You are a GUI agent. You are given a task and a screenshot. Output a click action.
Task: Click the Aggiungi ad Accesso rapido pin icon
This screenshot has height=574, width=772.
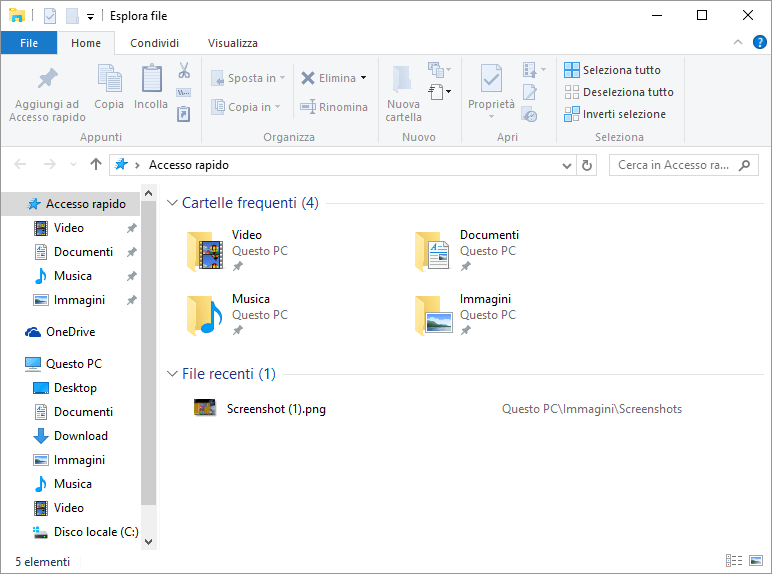click(x=46, y=79)
